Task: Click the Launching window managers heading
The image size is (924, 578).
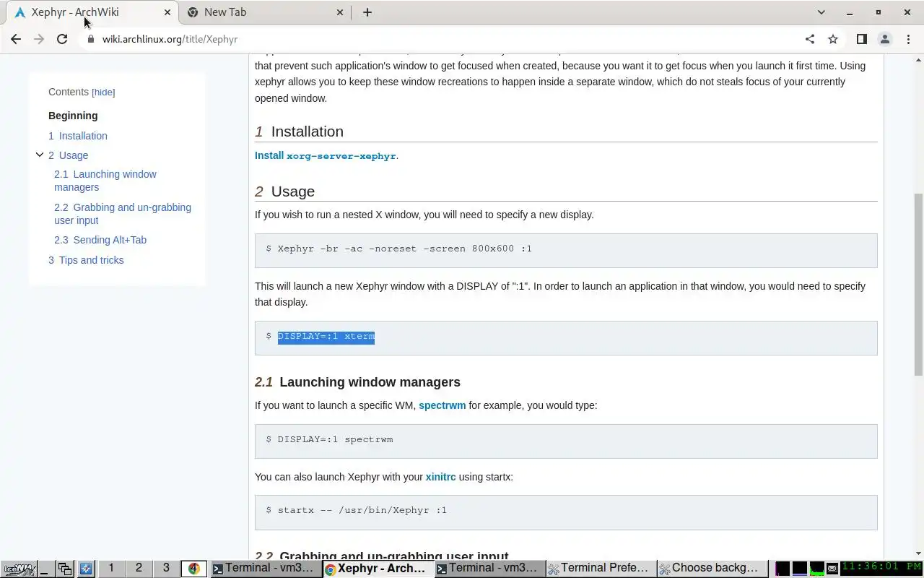Action: click(x=370, y=382)
